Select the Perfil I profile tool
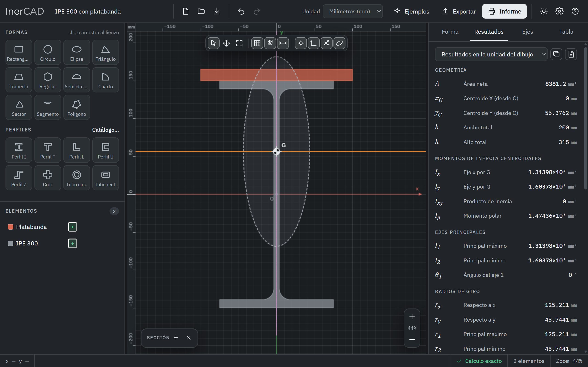 19,150
